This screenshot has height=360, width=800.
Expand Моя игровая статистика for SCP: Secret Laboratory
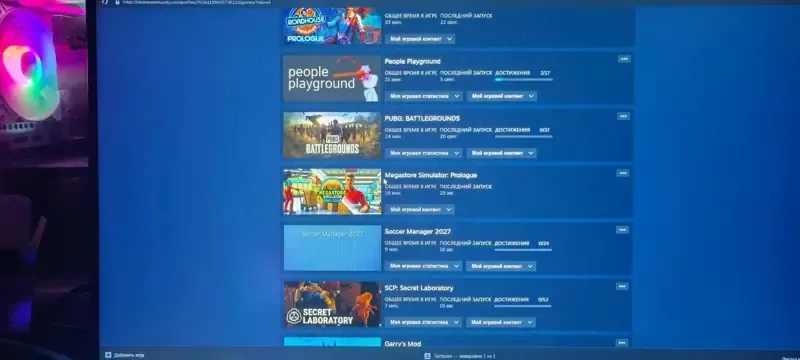point(423,322)
